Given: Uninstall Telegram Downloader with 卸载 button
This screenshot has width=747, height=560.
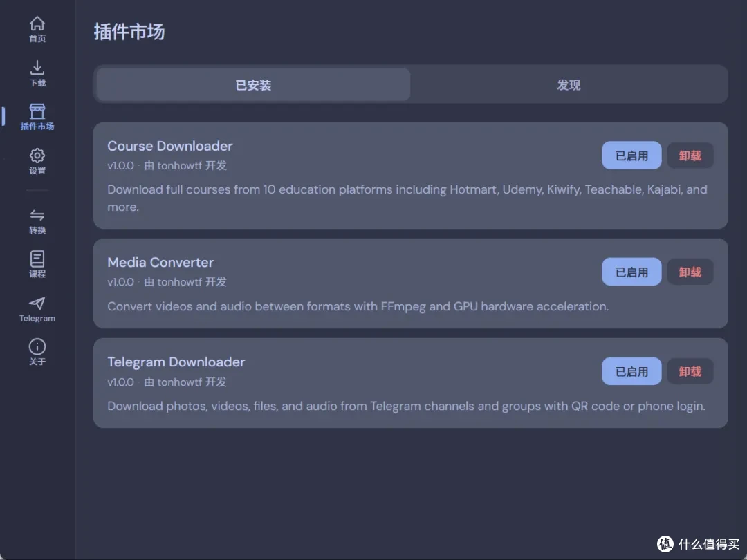Looking at the screenshot, I should click(x=690, y=371).
